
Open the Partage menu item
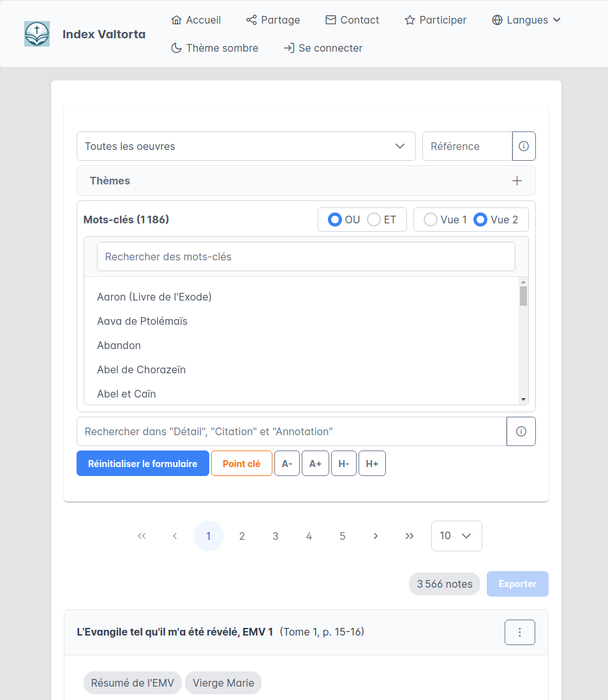point(273,20)
